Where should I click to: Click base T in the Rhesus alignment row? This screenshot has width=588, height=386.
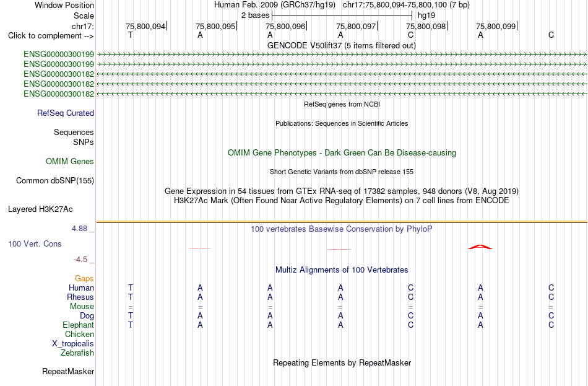130,297
